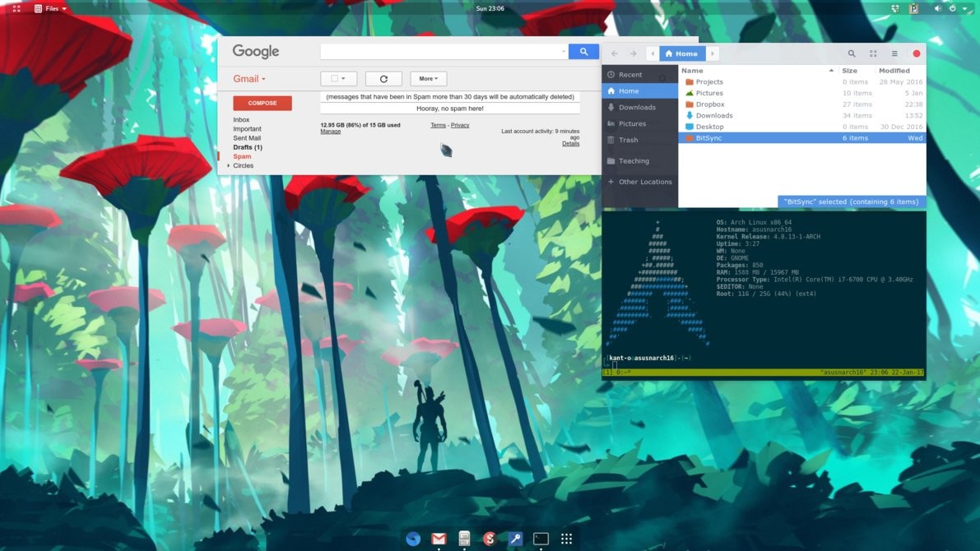Click the Manage storage link
980x551 pixels.
pyautogui.click(x=331, y=132)
